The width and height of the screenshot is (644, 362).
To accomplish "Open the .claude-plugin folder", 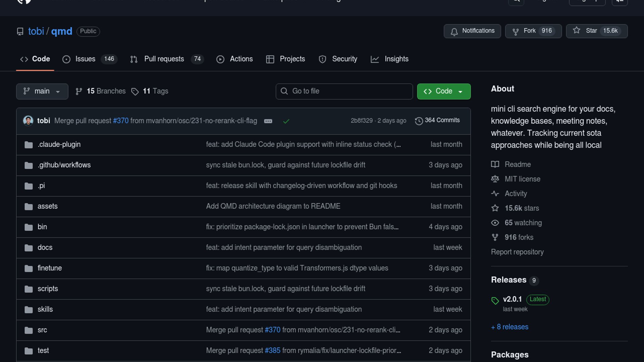I will 59,144.
